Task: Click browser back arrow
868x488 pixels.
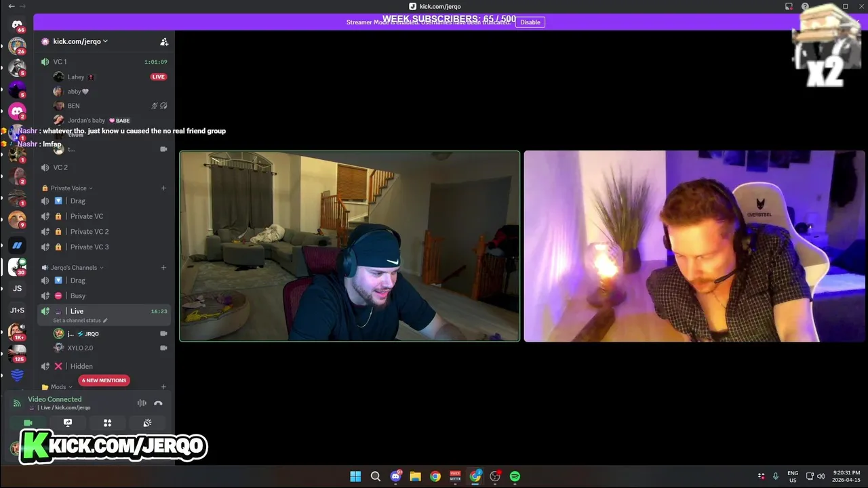Action: pyautogui.click(x=11, y=6)
